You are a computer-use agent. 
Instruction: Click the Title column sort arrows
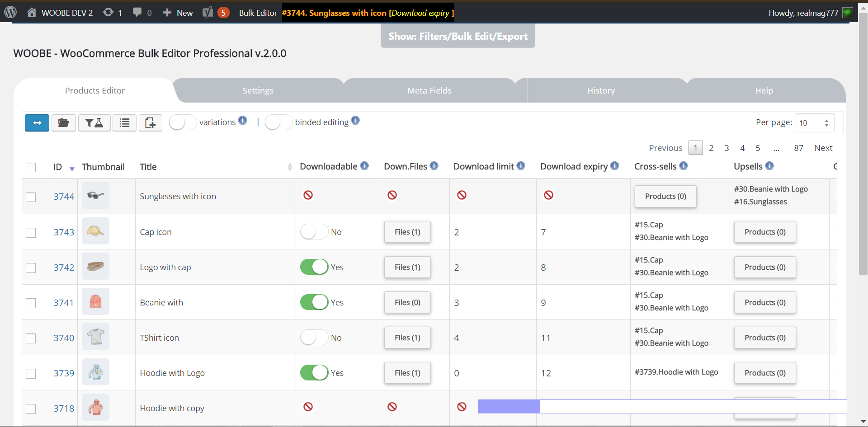[x=290, y=167]
